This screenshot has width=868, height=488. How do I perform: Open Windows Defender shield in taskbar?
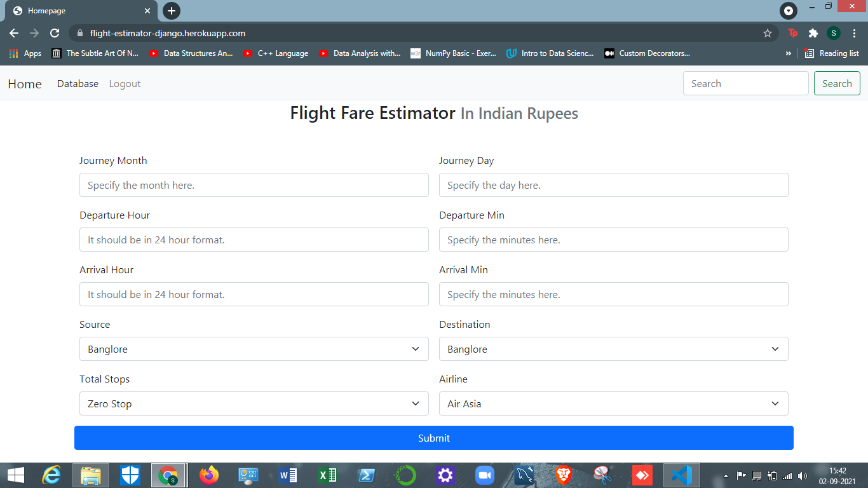[x=130, y=475]
